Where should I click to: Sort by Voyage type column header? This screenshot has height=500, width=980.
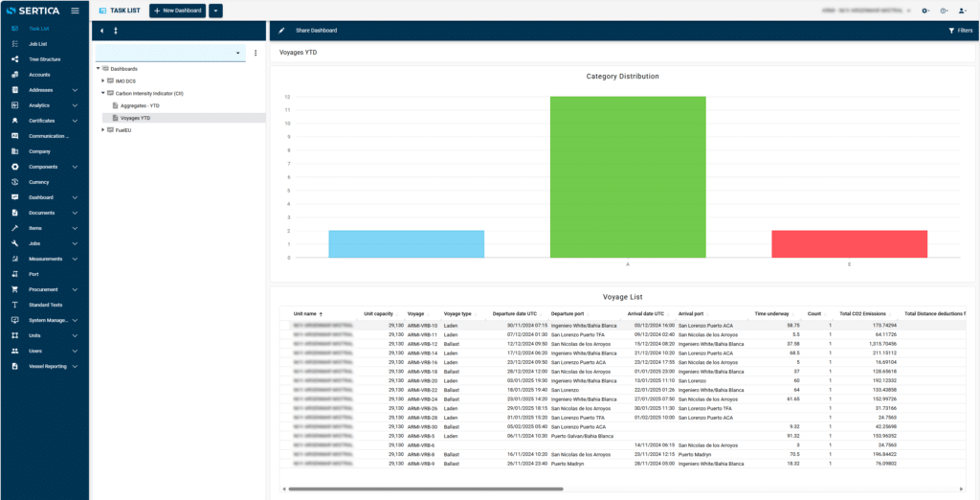(457, 313)
